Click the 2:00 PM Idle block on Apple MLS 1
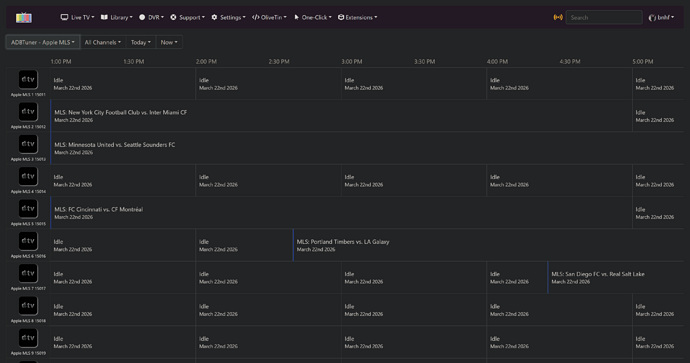This screenshot has height=363, width=690. pyautogui.click(x=268, y=84)
